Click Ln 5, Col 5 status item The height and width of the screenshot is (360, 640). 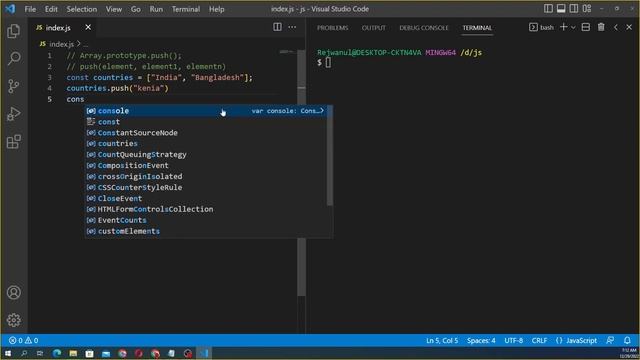pyautogui.click(x=442, y=340)
